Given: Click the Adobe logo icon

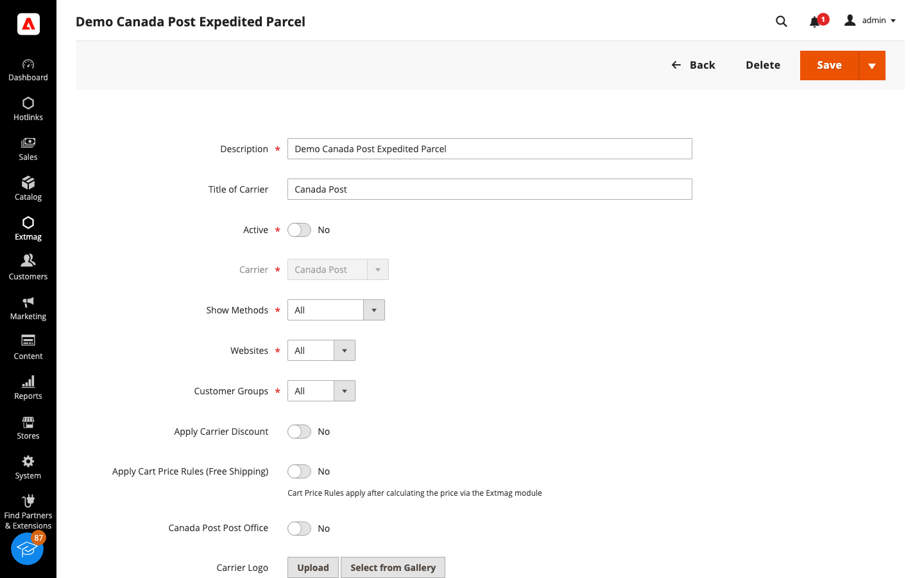Looking at the screenshot, I should tap(28, 24).
